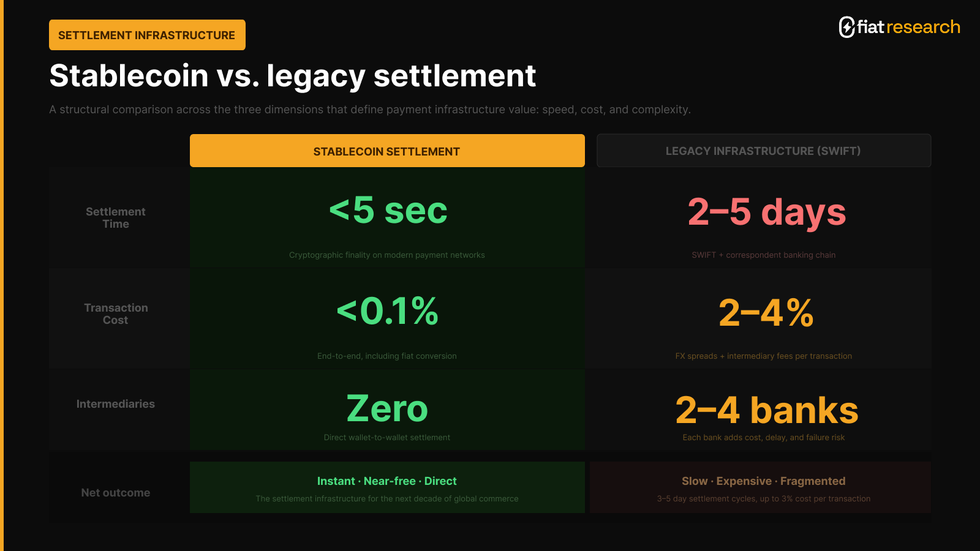This screenshot has height=551, width=980.
Task: Click the Settlement Time row label
Action: [x=116, y=218]
